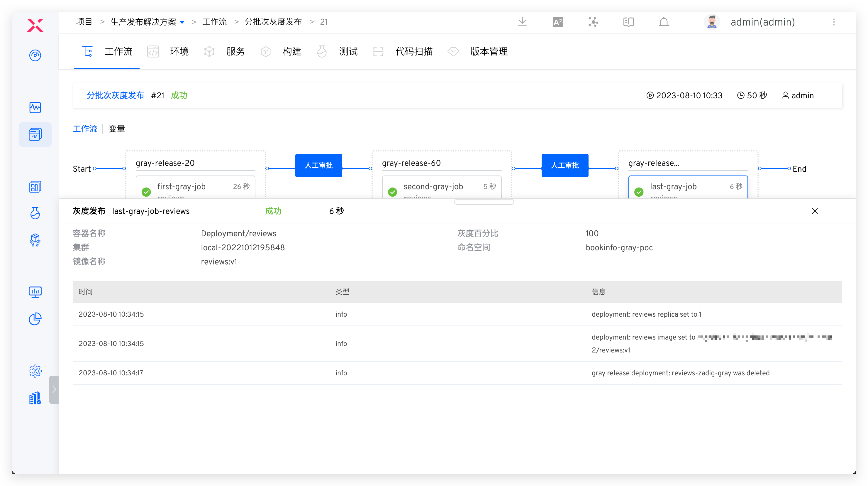Expand the collapsed sidebar with arrow handle

[54, 389]
